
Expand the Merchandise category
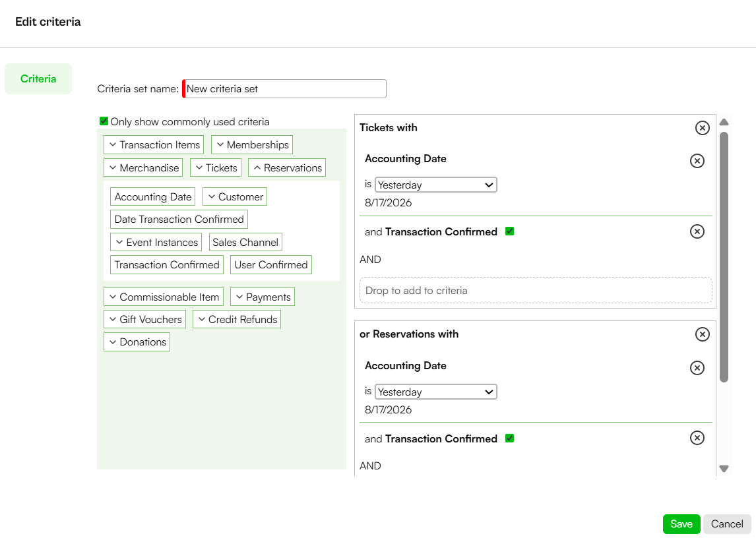tap(143, 167)
